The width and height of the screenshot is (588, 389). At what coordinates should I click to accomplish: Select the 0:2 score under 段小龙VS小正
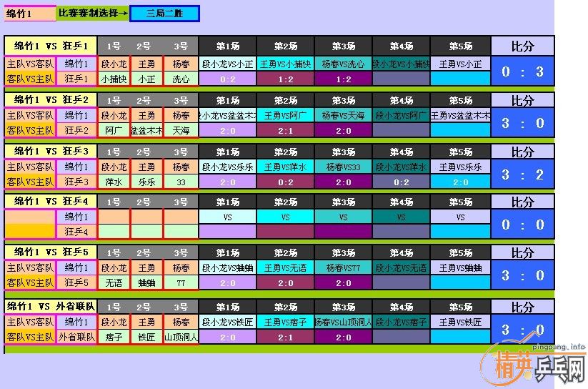[x=228, y=79]
